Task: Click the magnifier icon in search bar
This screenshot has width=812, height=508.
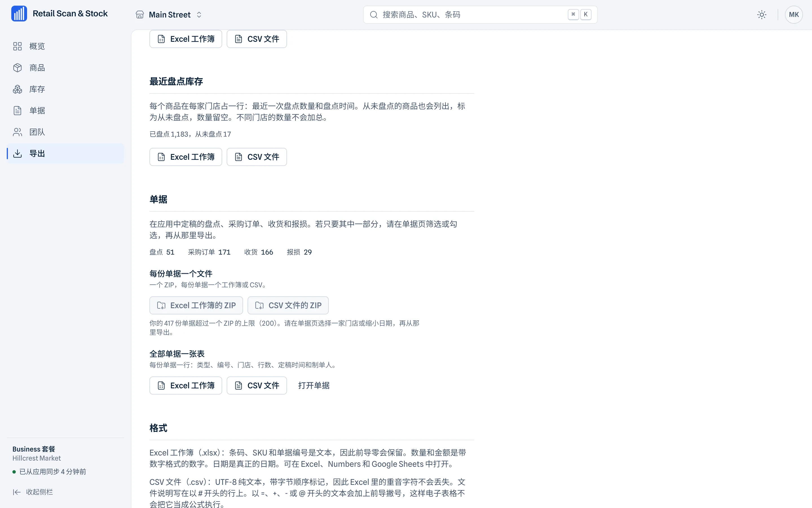Action: 374,15
